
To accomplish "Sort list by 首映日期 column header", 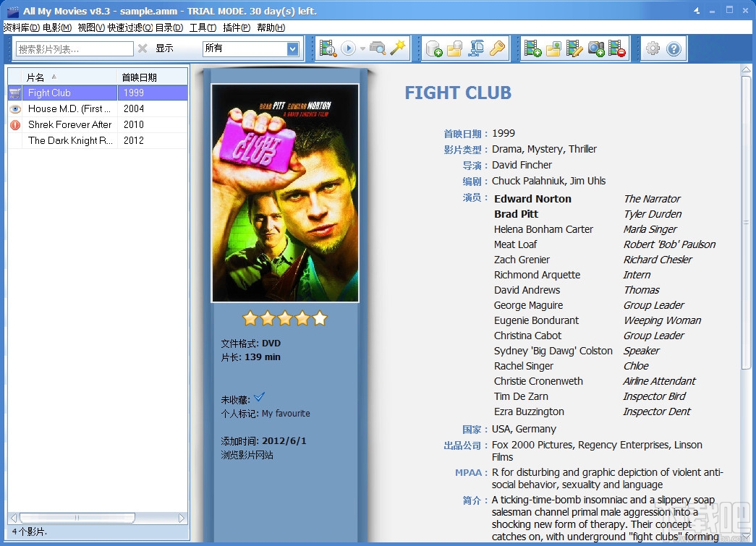I will [153, 77].
